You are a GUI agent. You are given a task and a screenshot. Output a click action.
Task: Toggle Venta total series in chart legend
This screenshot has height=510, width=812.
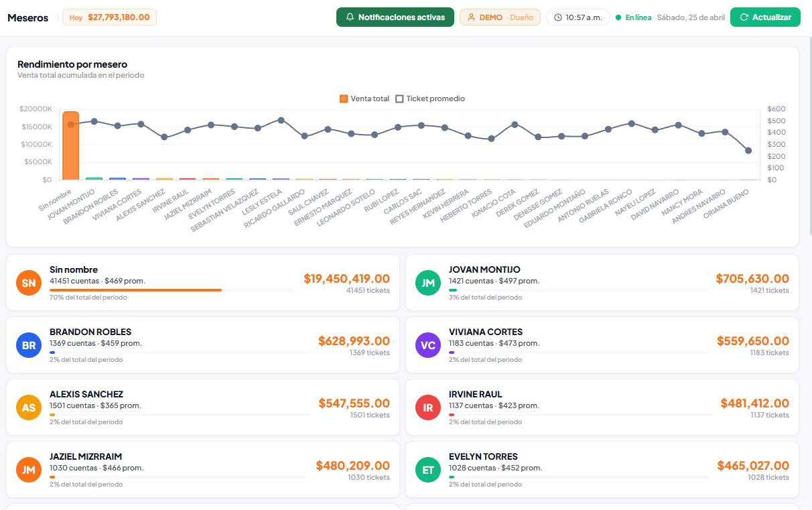tap(364, 99)
